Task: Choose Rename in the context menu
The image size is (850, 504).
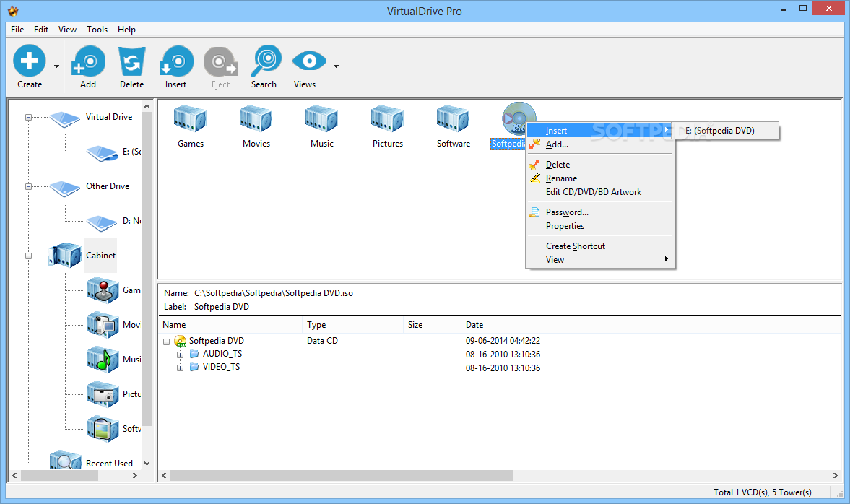Action: click(x=599, y=178)
